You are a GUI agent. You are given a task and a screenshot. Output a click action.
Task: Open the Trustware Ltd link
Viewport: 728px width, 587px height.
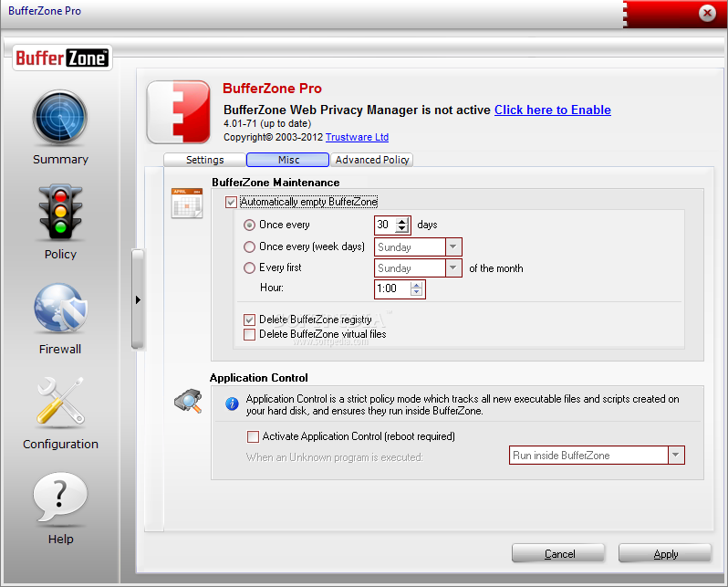click(x=357, y=137)
